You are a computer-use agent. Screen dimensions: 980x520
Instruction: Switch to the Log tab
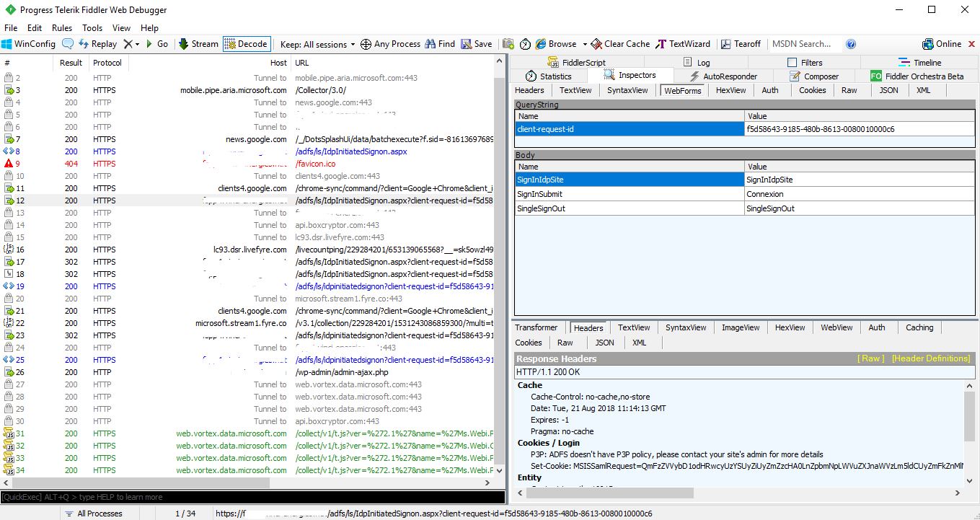tap(697, 63)
